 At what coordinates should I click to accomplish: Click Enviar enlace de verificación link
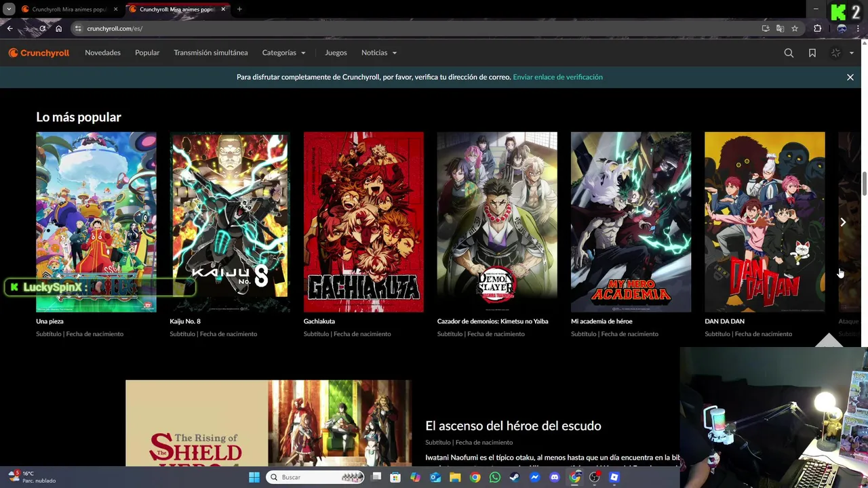557,77
